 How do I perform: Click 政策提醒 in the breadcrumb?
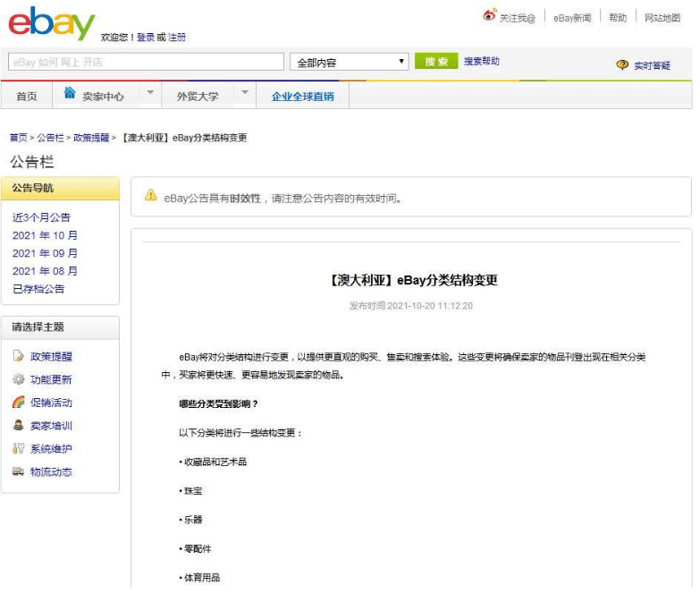pyautogui.click(x=91, y=138)
